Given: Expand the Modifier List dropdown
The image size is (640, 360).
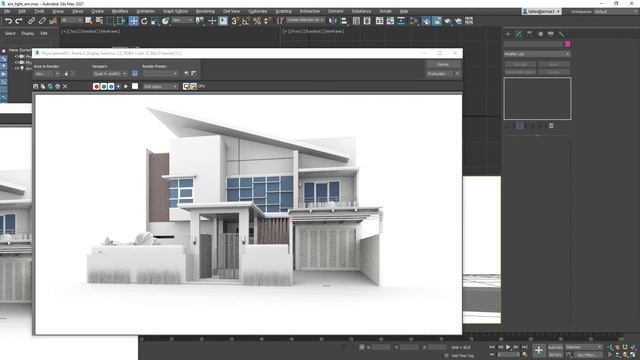Looking at the screenshot, I should tap(537, 54).
